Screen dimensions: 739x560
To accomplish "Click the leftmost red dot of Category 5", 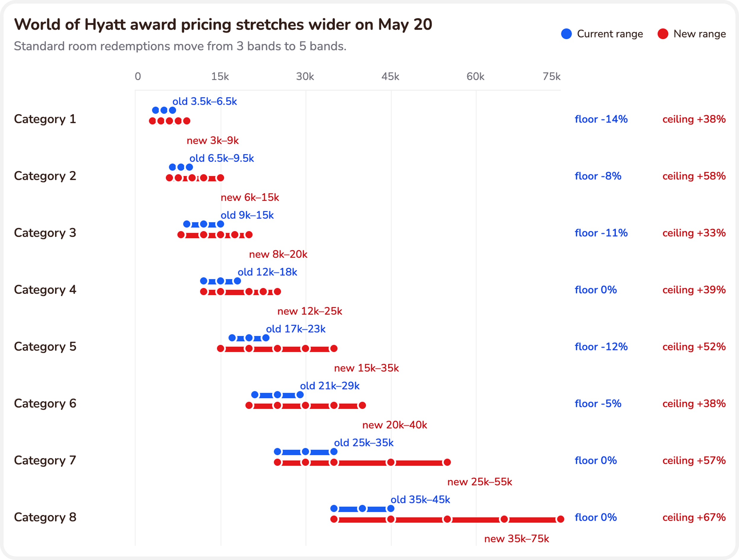I will point(221,349).
